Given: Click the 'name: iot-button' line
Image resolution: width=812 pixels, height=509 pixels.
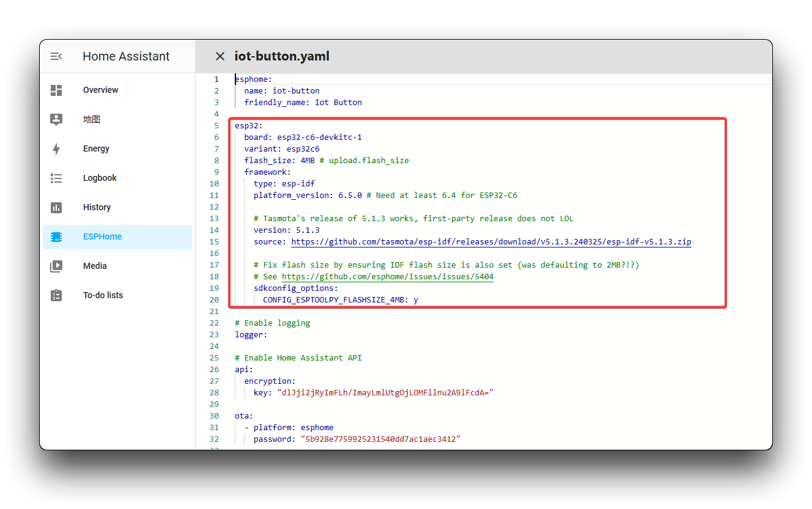Looking at the screenshot, I should pos(282,90).
